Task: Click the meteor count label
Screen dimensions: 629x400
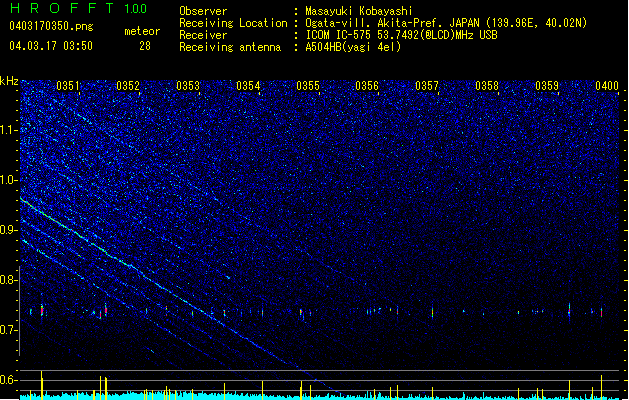Action: click(x=142, y=31)
